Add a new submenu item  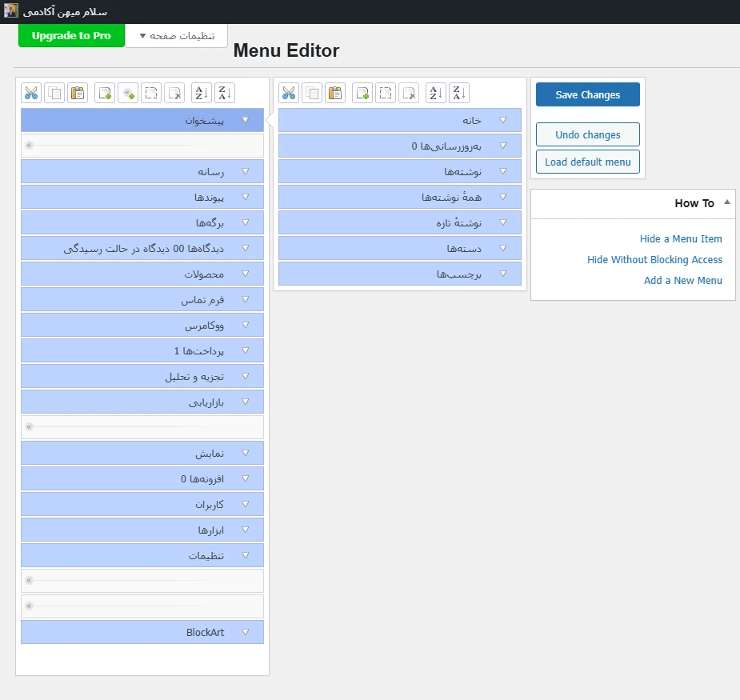click(362, 93)
